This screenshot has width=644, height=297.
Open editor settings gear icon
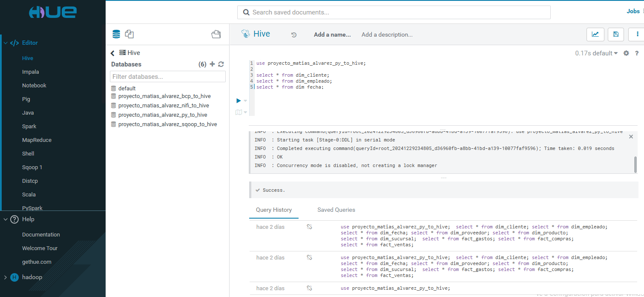[x=626, y=53]
